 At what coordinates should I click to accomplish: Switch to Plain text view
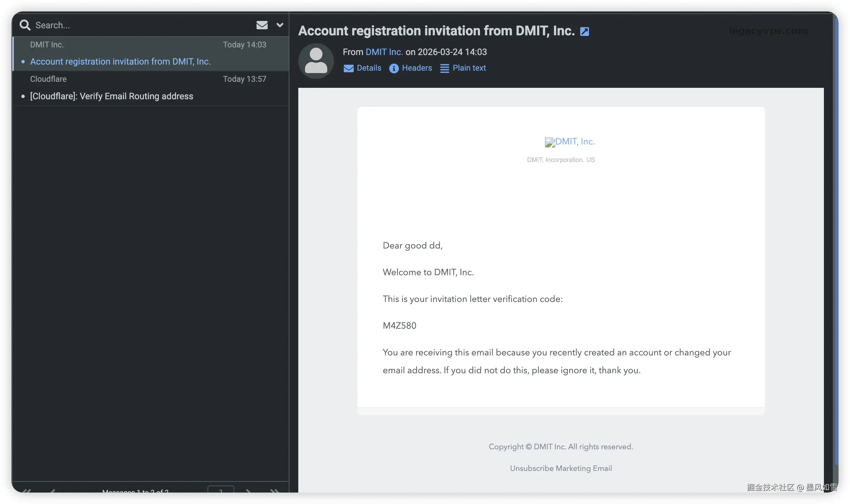click(x=469, y=68)
